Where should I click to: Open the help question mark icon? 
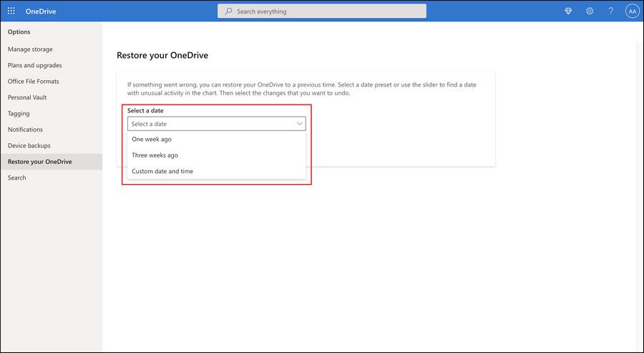pyautogui.click(x=611, y=11)
